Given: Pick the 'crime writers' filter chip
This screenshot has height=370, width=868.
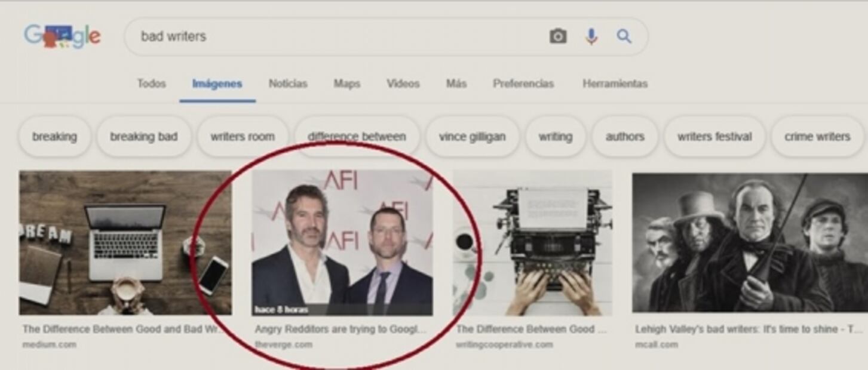Looking at the screenshot, I should (817, 137).
